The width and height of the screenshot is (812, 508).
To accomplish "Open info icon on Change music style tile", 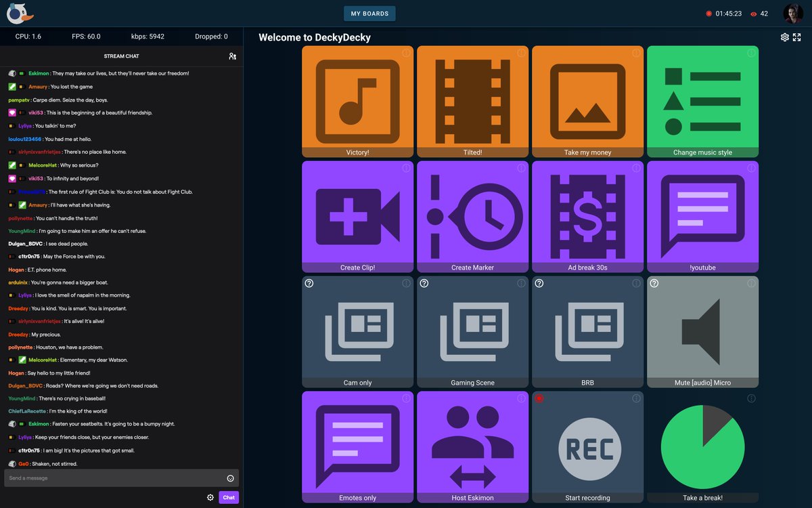I will [x=752, y=53].
